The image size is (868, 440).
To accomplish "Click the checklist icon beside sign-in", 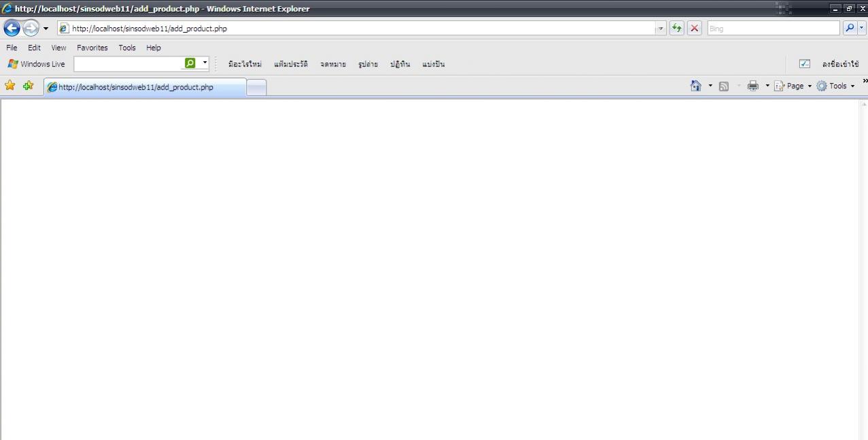I will (x=804, y=64).
